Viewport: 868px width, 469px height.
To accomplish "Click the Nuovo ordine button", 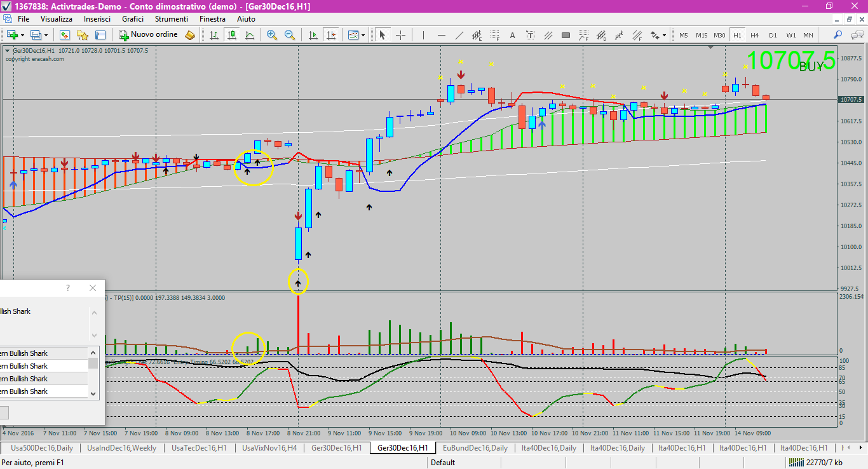I will [149, 35].
